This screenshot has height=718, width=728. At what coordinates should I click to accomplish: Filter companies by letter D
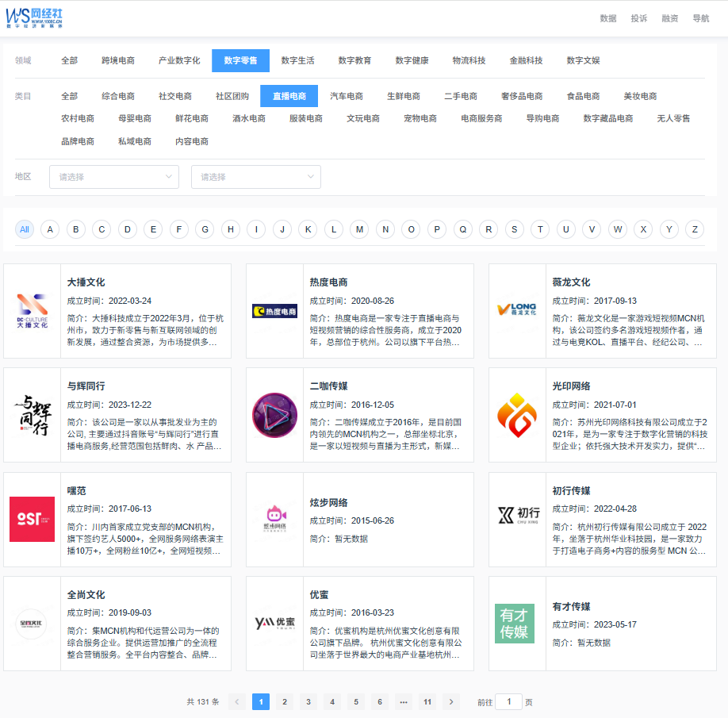[x=128, y=229]
